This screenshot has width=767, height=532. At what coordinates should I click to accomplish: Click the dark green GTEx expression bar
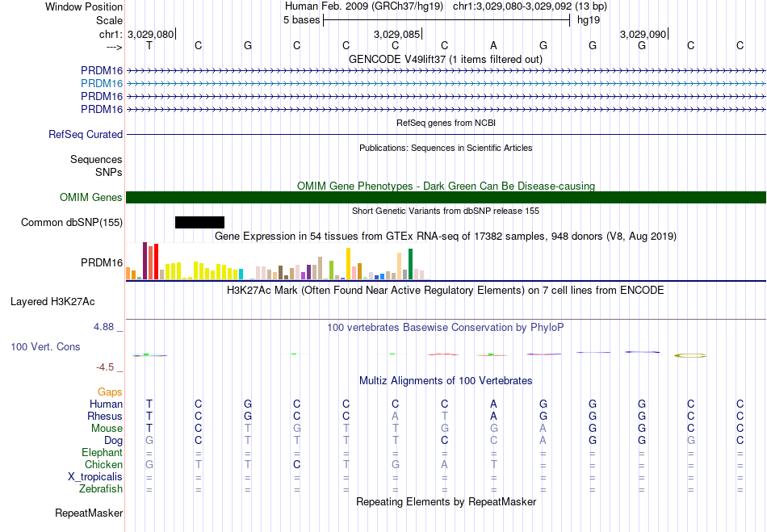point(410,264)
